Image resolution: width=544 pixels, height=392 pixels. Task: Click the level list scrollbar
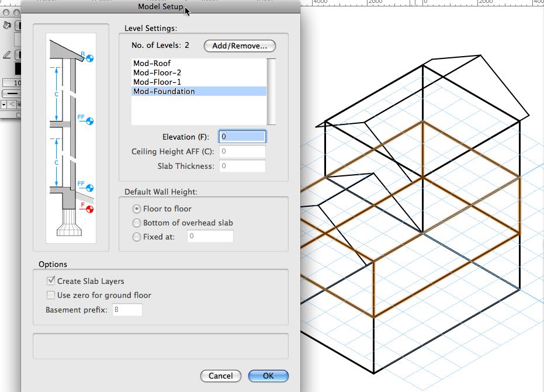[x=271, y=92]
